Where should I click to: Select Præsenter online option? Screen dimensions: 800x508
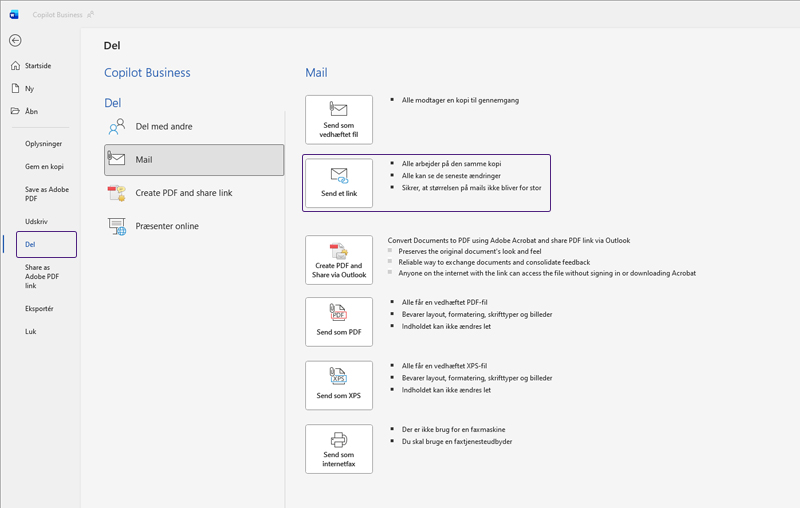[x=167, y=226]
